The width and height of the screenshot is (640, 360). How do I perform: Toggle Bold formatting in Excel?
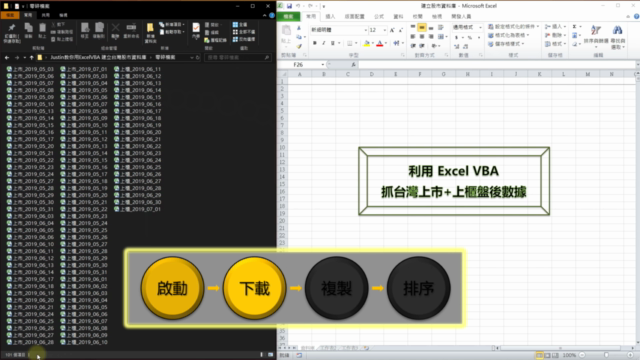(x=315, y=43)
